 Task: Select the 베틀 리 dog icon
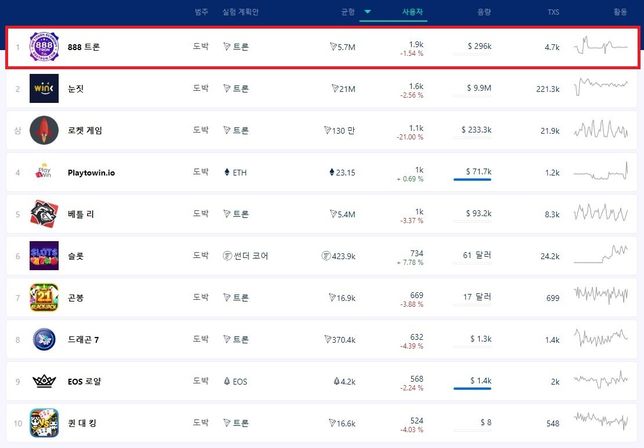44,214
